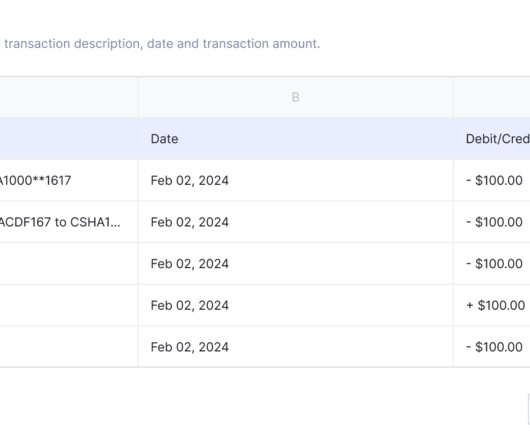Click the - $100.00 amount in third data row
This screenshot has width=530, height=442.
(x=492, y=264)
